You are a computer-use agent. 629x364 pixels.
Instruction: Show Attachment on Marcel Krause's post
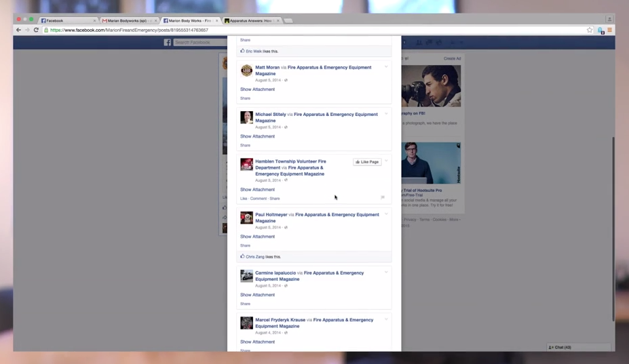[258, 342]
